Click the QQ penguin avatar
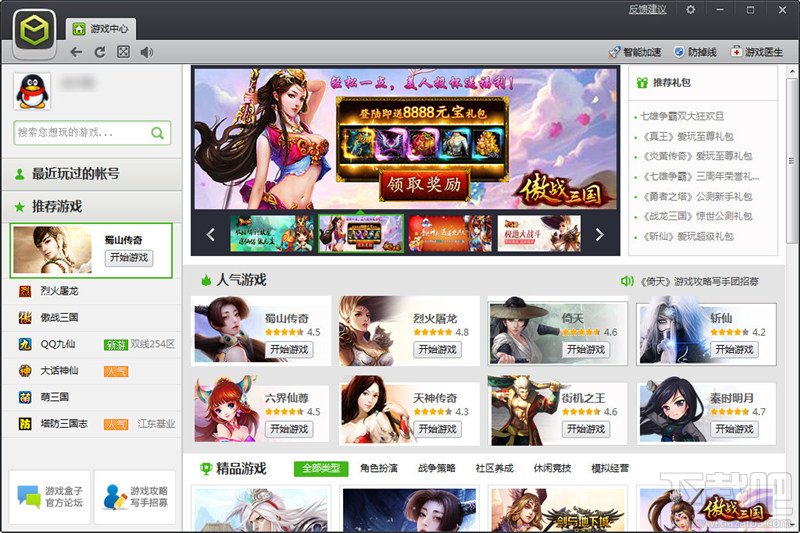 coord(32,91)
